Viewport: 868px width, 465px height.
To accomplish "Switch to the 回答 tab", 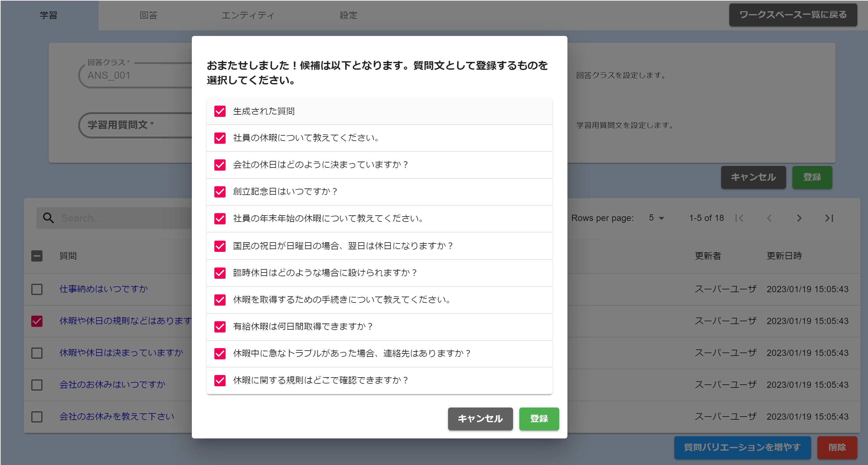I will [148, 15].
